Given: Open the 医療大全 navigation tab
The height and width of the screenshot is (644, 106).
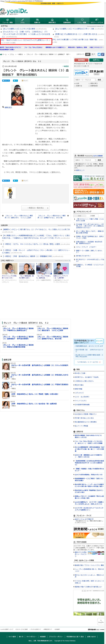Looking at the screenshot, I should coord(37,21).
